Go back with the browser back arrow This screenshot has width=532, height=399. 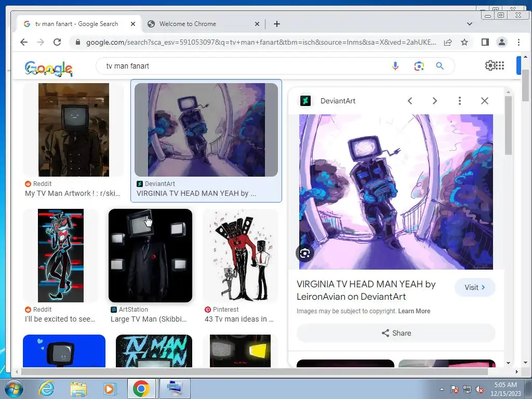(x=24, y=42)
